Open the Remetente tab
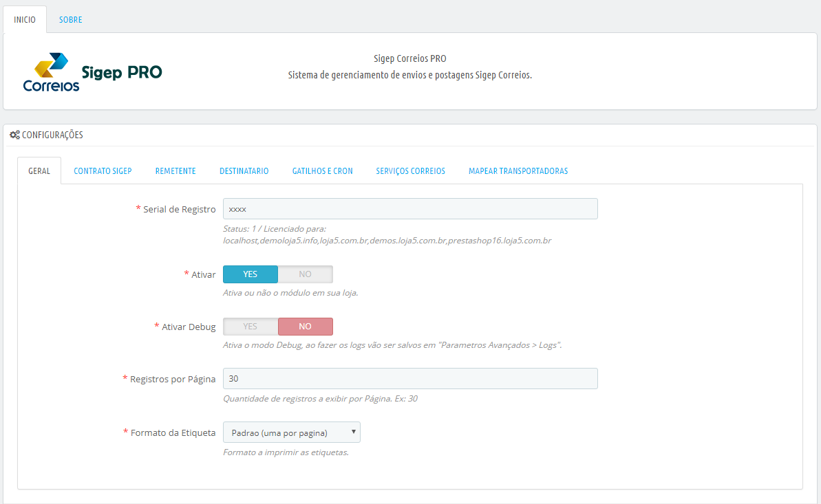This screenshot has height=504, width=821. (x=175, y=171)
